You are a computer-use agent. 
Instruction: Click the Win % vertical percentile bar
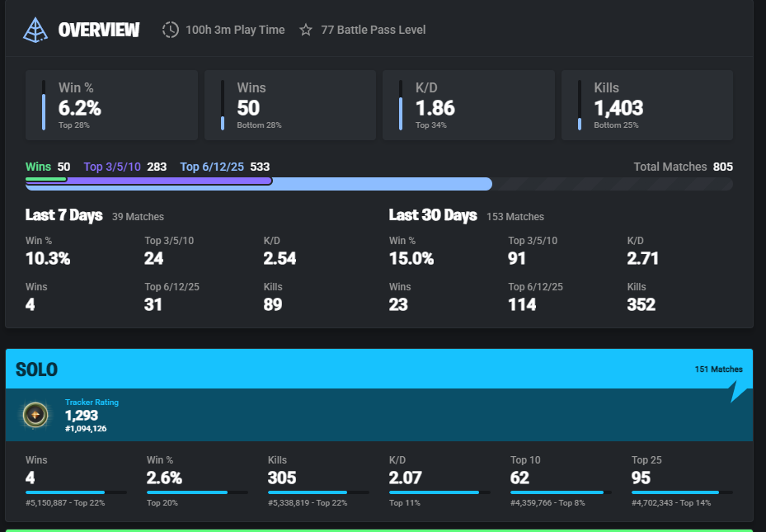[44, 105]
